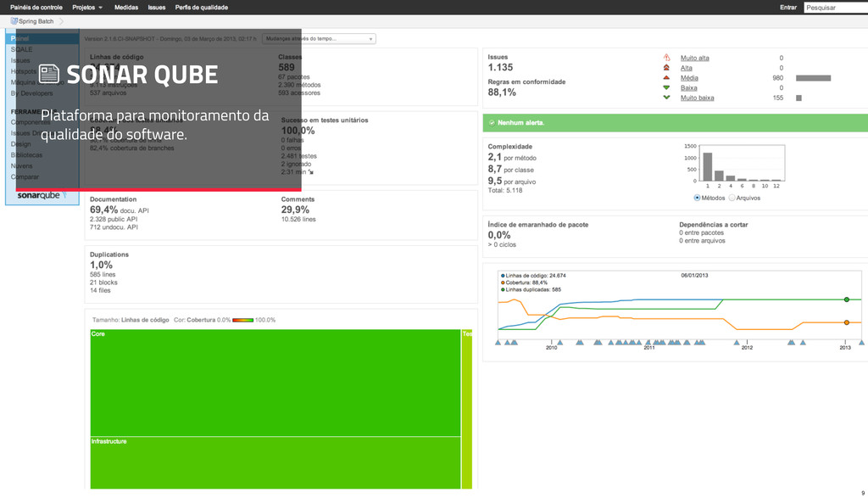Open Perfis de qualidade in top bar
The width and height of the screenshot is (868, 498).
(202, 7)
